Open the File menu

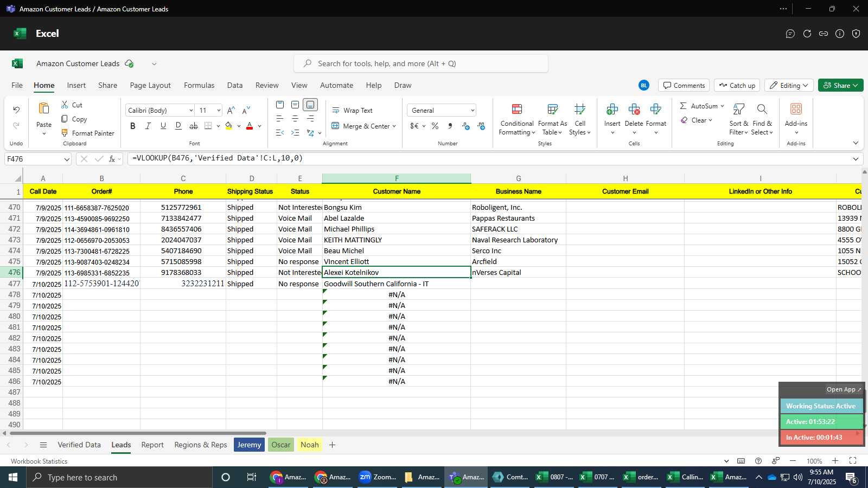[x=17, y=85]
